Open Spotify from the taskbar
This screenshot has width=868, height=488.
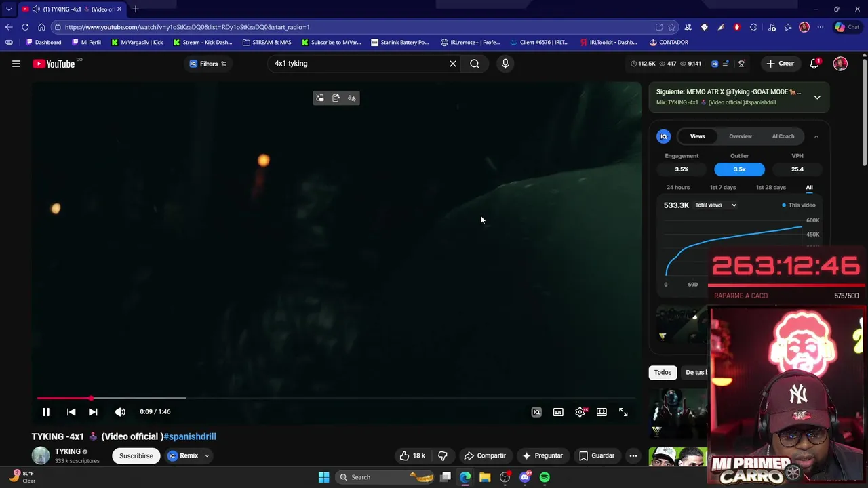point(545,477)
